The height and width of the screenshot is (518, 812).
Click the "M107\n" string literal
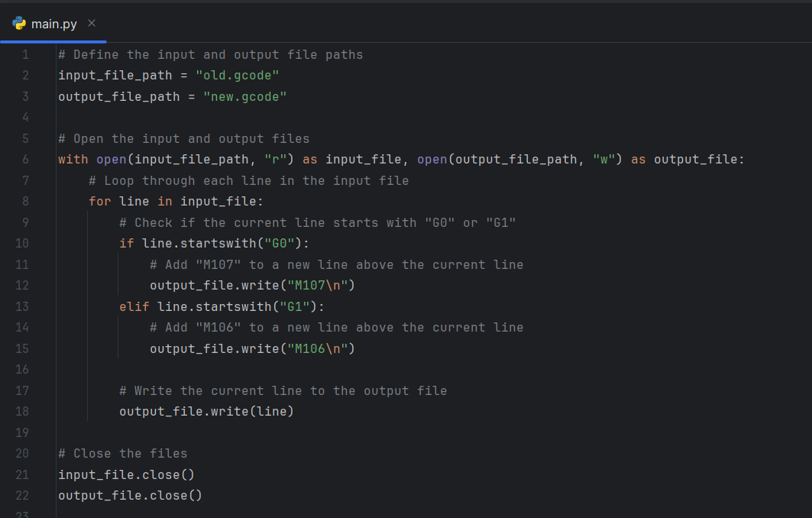pyautogui.click(x=318, y=286)
